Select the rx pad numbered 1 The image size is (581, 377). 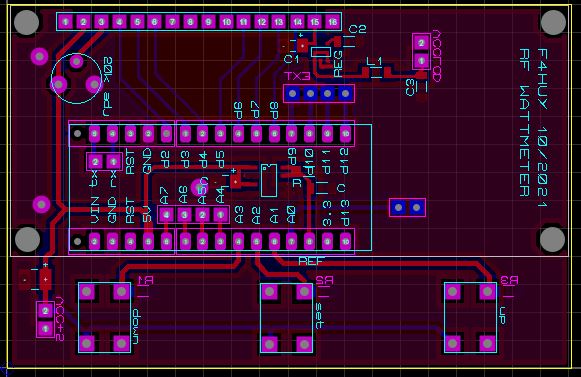(113, 162)
